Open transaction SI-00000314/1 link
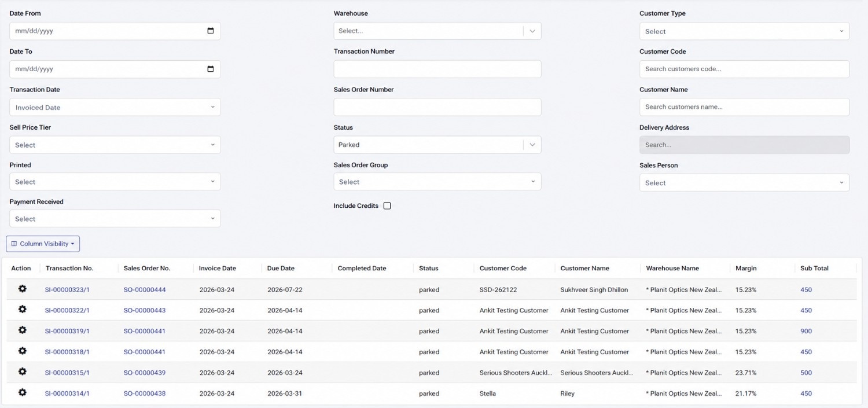 67,394
